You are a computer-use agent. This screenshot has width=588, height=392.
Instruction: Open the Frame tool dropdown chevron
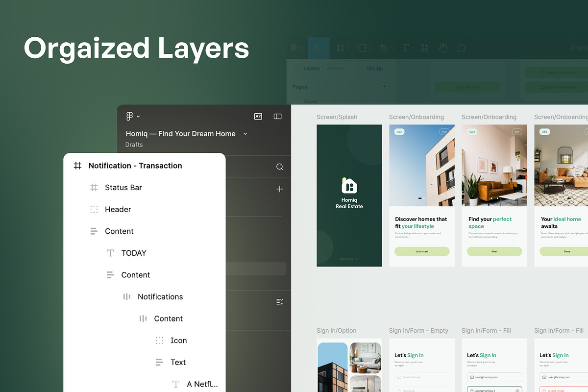(348, 48)
